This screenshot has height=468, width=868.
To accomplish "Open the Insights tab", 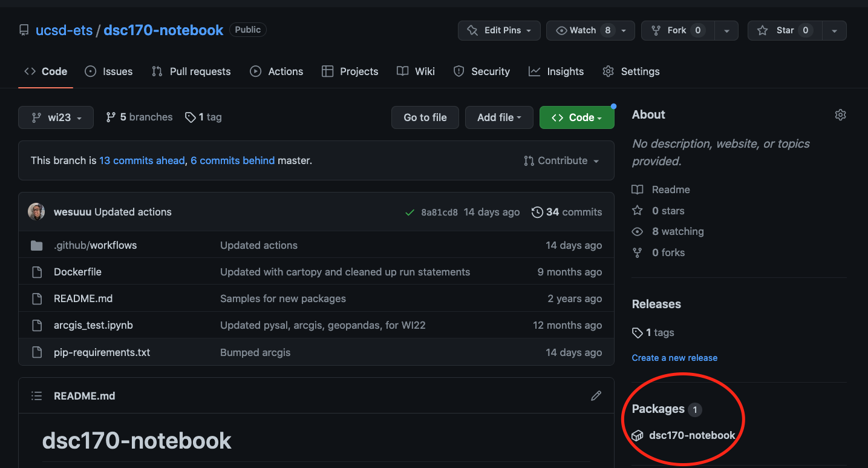I will [556, 71].
